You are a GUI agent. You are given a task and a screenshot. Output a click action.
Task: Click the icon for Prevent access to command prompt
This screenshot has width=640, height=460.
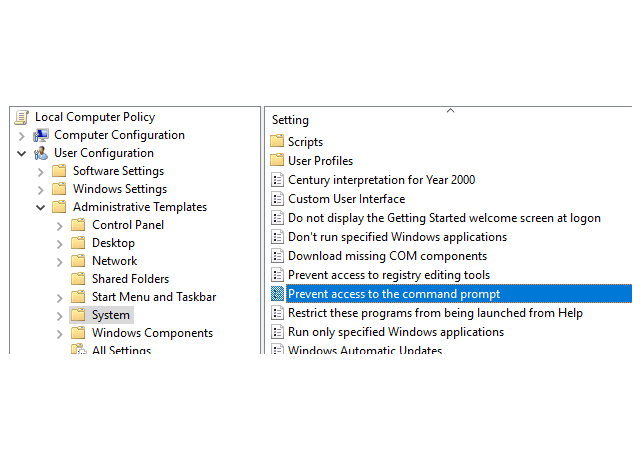pyautogui.click(x=277, y=294)
